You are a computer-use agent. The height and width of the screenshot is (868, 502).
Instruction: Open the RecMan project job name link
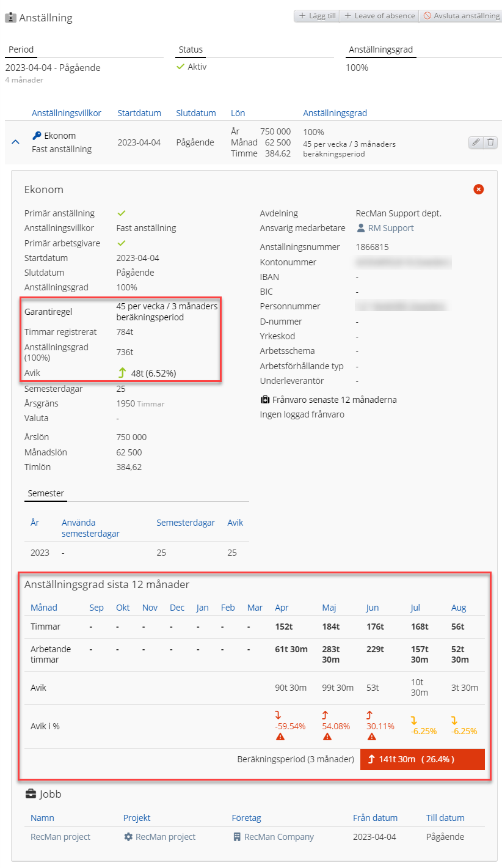tap(60, 837)
